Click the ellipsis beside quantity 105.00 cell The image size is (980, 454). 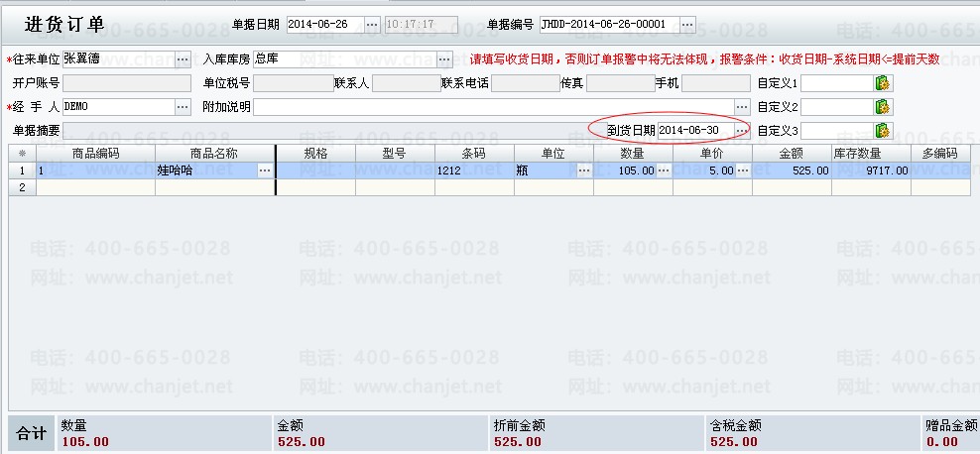click(663, 170)
